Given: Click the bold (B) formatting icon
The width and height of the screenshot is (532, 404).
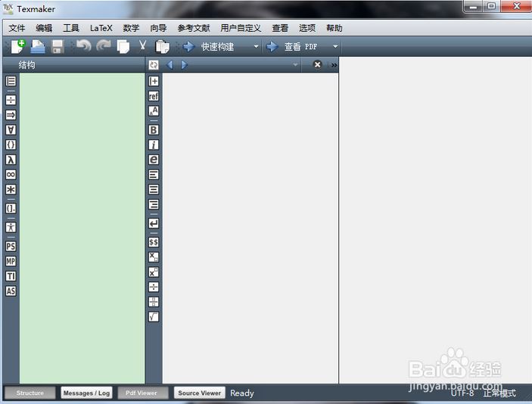Looking at the screenshot, I should point(154,130).
